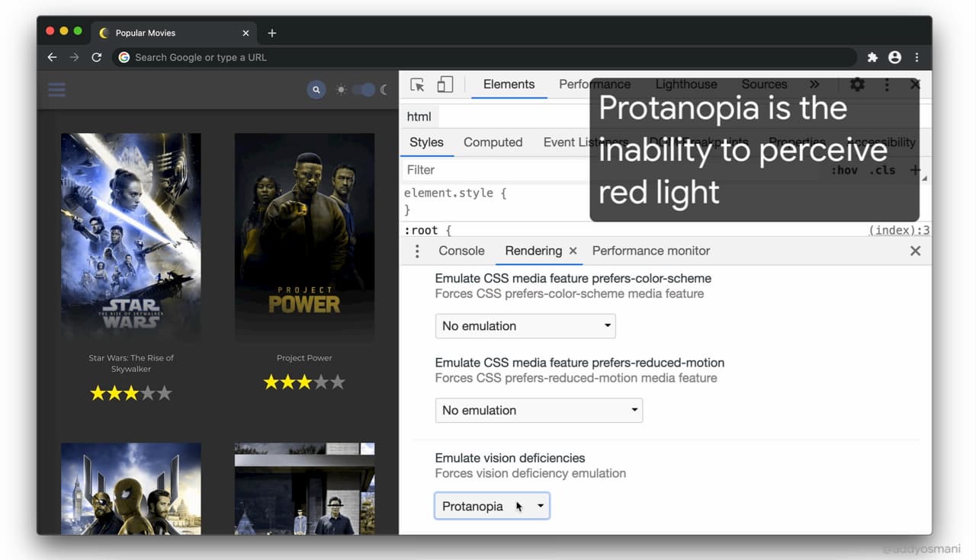This screenshot has height=560, width=976.
Task: Open the extensions puzzle icon
Action: (872, 57)
